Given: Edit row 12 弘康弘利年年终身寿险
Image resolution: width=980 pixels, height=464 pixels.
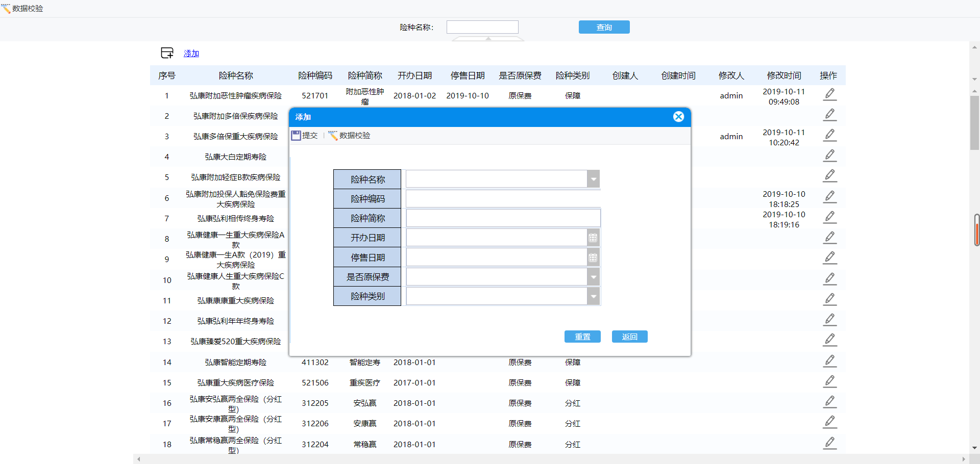Looking at the screenshot, I should [830, 320].
